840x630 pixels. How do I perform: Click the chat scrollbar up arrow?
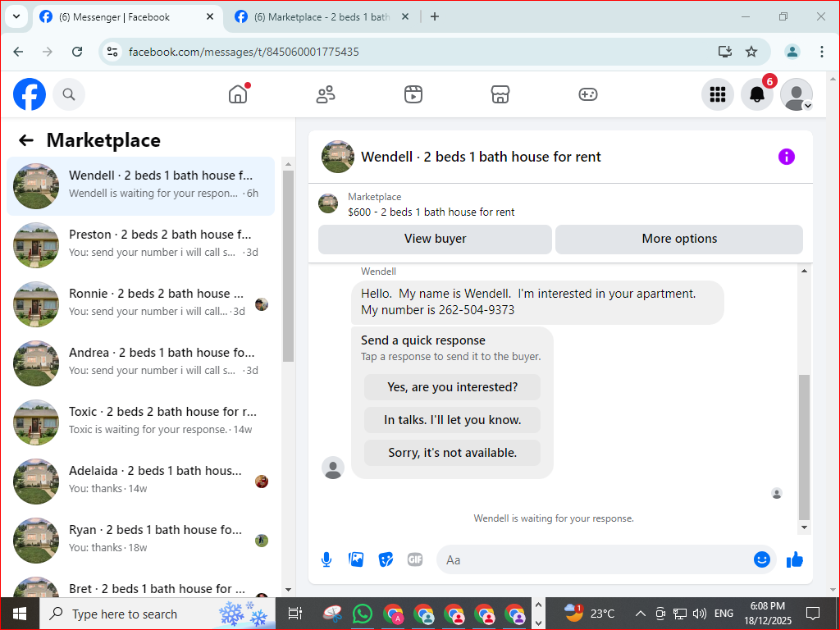click(804, 271)
